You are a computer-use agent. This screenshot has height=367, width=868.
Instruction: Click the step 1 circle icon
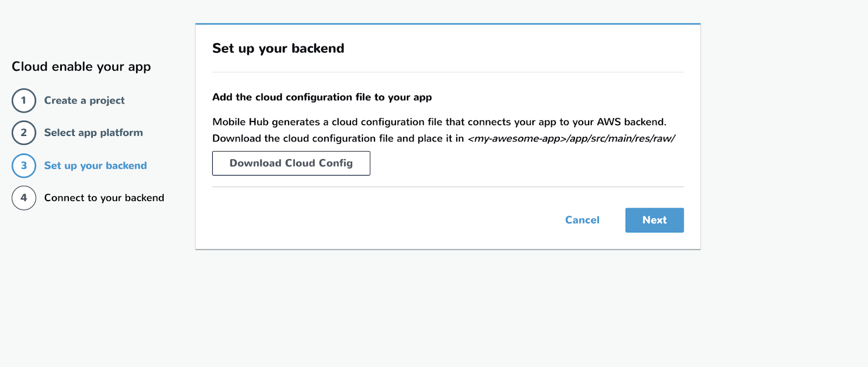point(24,100)
